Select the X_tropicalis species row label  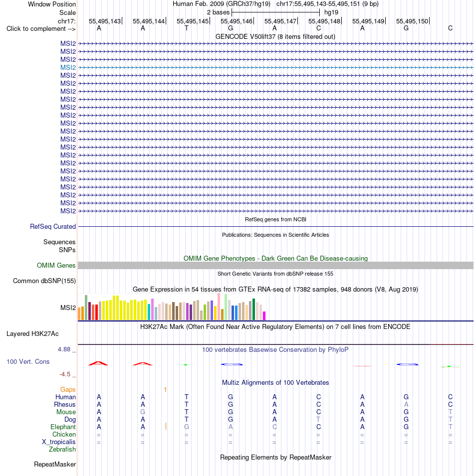click(59, 442)
